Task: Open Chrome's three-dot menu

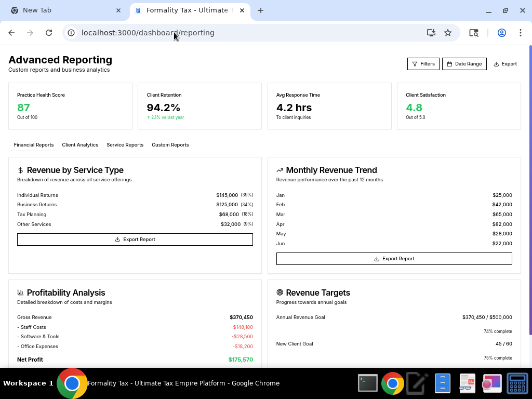Action: click(x=520, y=33)
